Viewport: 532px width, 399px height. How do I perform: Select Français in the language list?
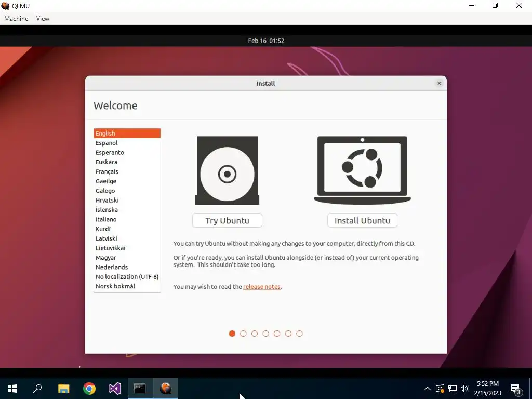coord(127,171)
